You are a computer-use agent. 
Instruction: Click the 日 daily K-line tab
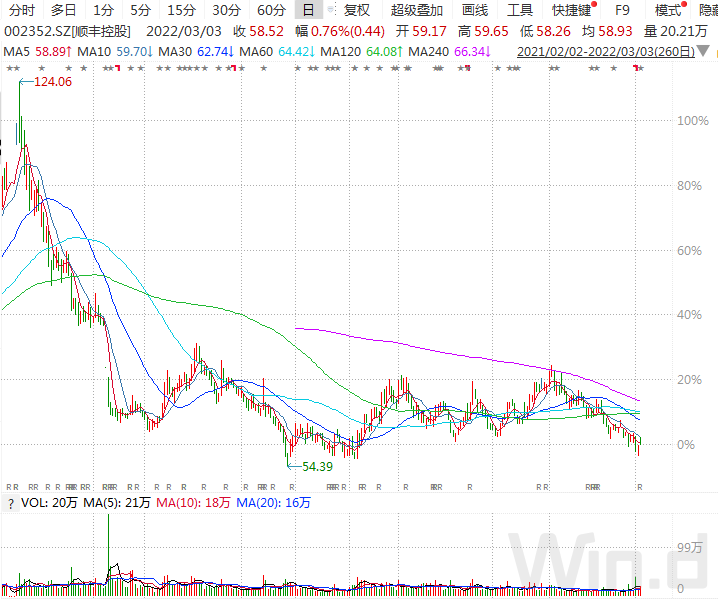tap(308, 10)
